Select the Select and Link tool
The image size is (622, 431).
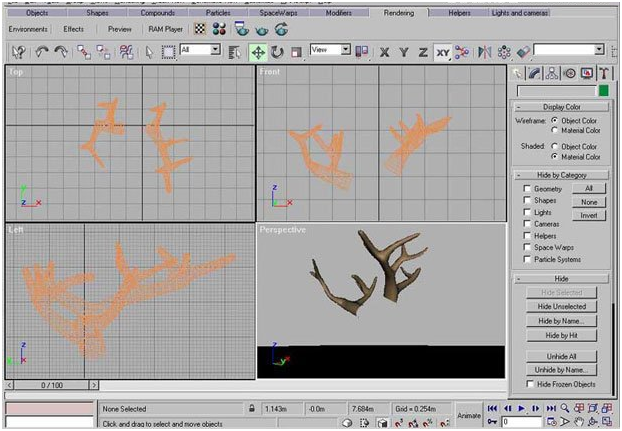tap(84, 52)
